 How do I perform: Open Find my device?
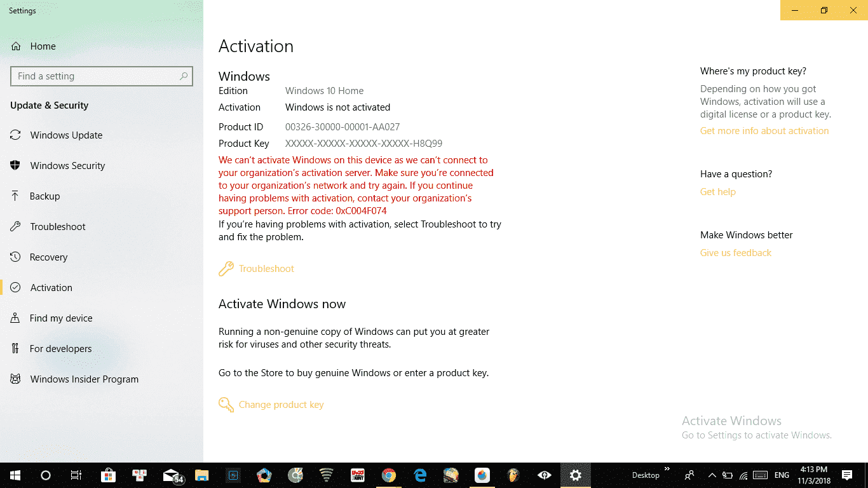point(102,318)
